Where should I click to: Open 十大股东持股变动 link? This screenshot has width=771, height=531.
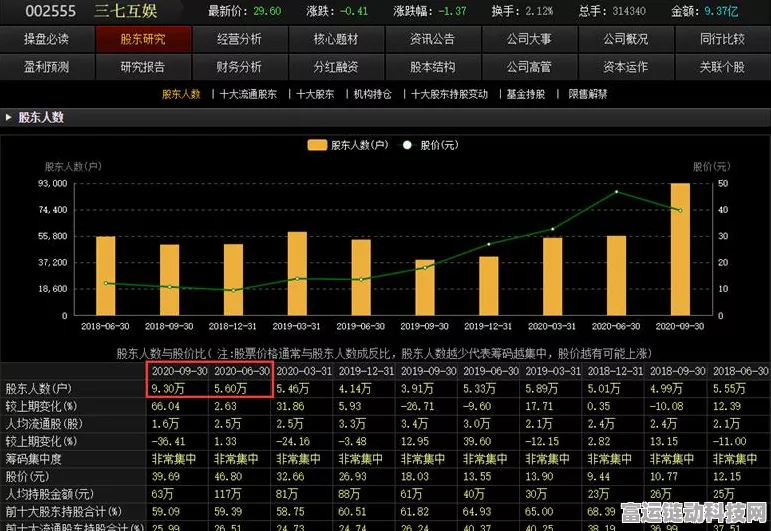click(x=449, y=94)
